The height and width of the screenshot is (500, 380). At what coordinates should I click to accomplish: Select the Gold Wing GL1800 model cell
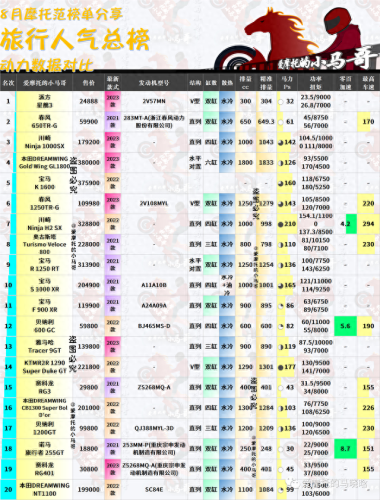point(44,162)
